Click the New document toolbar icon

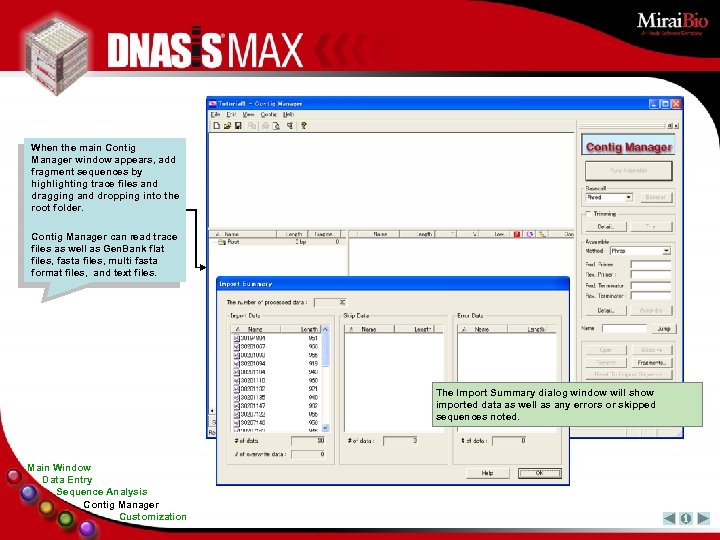point(217,125)
